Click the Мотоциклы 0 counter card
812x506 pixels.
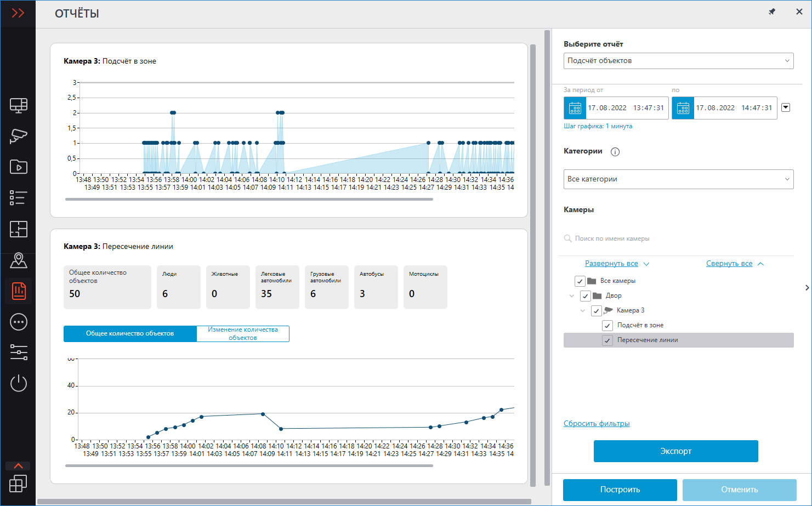tap(425, 287)
